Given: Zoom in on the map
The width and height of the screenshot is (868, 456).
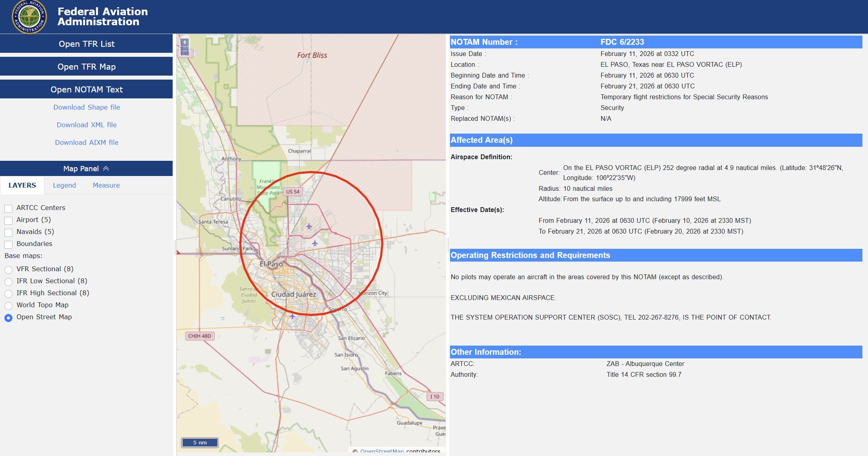Looking at the screenshot, I should point(185,42).
